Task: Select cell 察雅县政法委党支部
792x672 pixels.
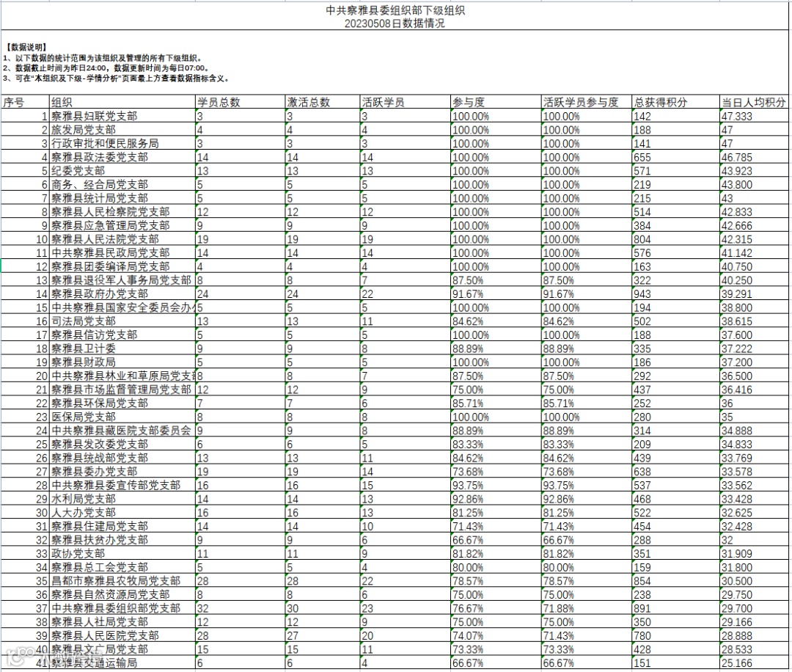Action: click(x=122, y=157)
